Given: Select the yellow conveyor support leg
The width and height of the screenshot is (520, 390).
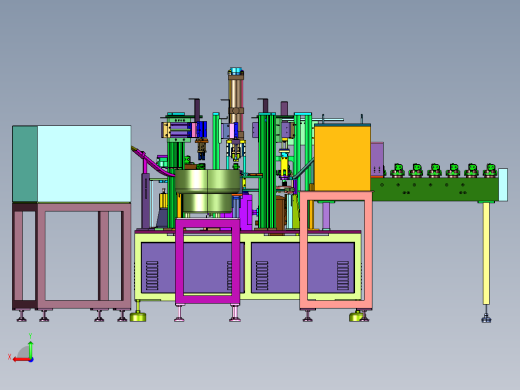Looking at the screenshot, I should click(x=486, y=253).
